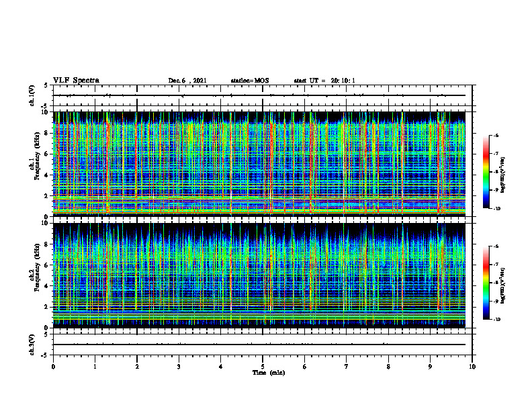Click the "-6" label on ch.2 color scale
Viewport: 532px width, 411px height.
pos(496,246)
